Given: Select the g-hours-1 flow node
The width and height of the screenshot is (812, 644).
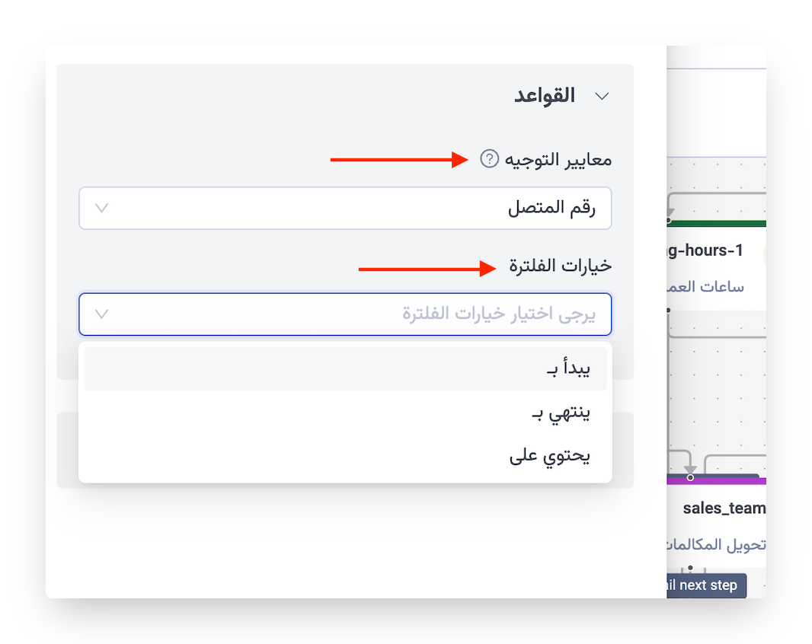Looking at the screenshot, I should 706,250.
